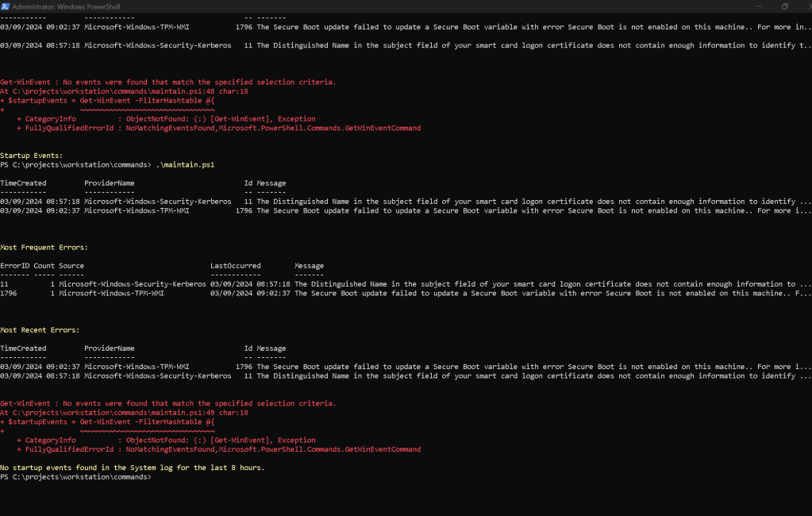Click TPM-WMI provider under Most Recent Errors
The width and height of the screenshot is (812, 516).
click(137, 367)
